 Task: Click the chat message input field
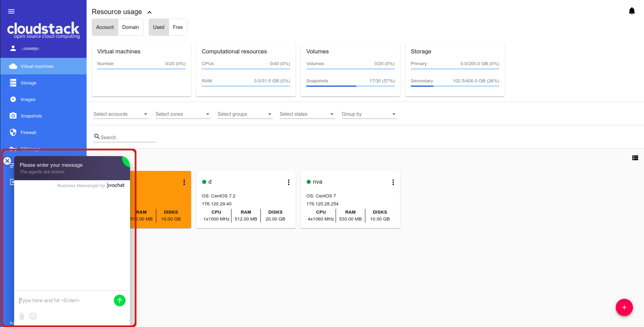(x=64, y=300)
